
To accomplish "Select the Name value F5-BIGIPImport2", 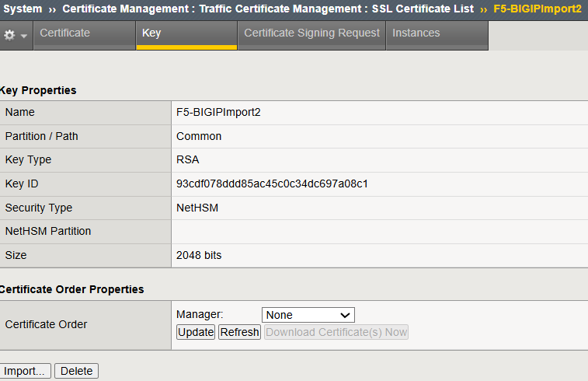I will [218, 112].
